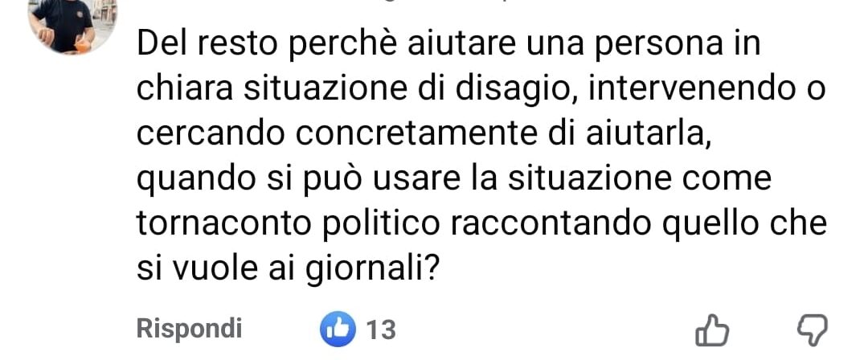Click the last line 'si vuole ai giornali?'
Image resolution: width=868 pixels, height=360 pixels.
288,269
